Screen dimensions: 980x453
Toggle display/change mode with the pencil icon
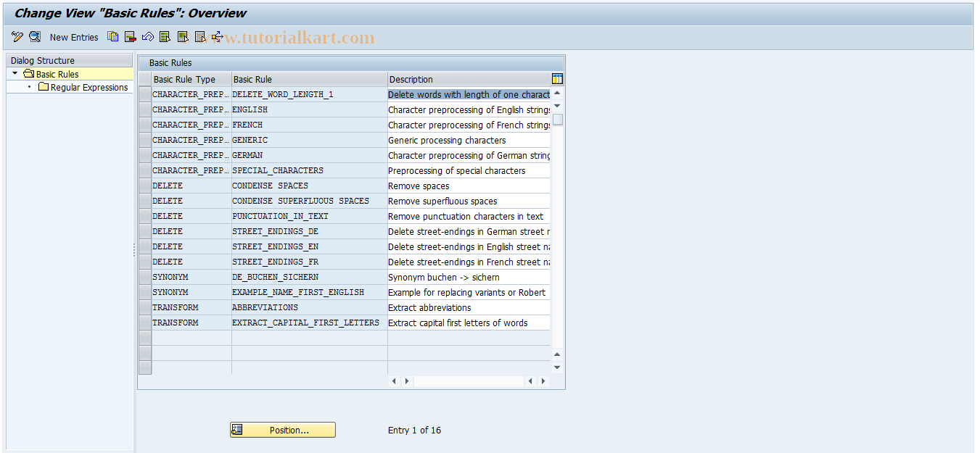pyautogui.click(x=17, y=37)
